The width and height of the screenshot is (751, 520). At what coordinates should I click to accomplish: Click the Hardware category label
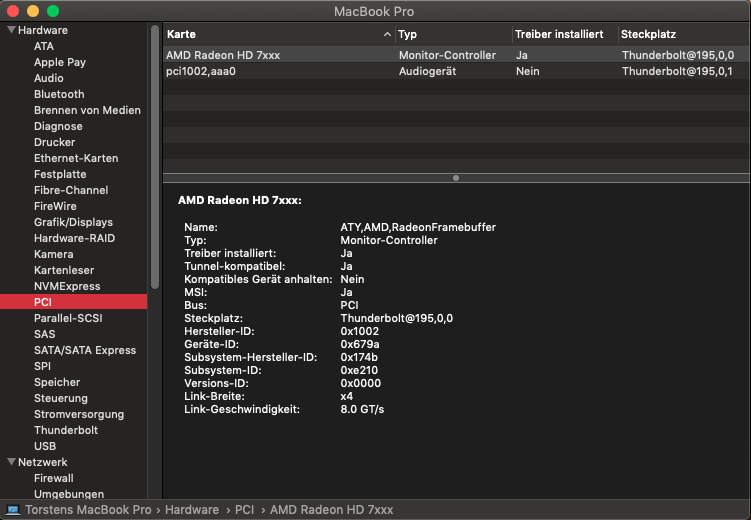(x=43, y=30)
